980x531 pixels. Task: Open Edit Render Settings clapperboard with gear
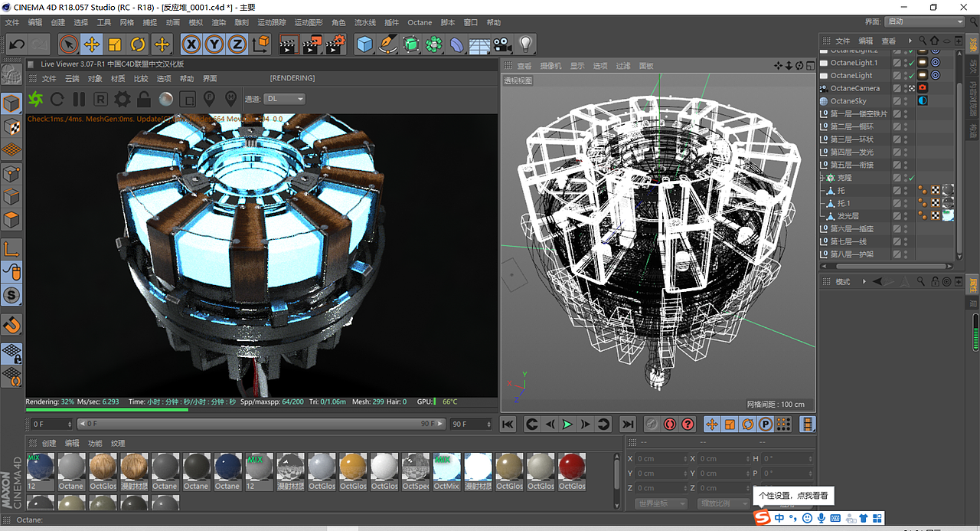tap(335, 44)
